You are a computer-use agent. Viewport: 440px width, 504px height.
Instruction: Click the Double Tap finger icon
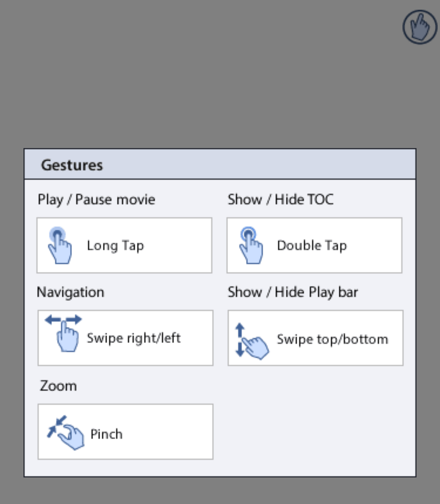click(250, 245)
